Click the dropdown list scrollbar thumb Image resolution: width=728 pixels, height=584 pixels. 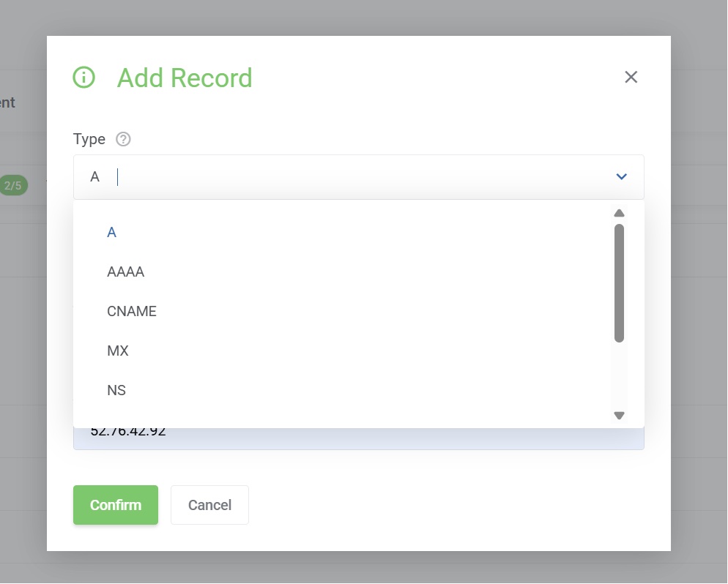pos(619,283)
